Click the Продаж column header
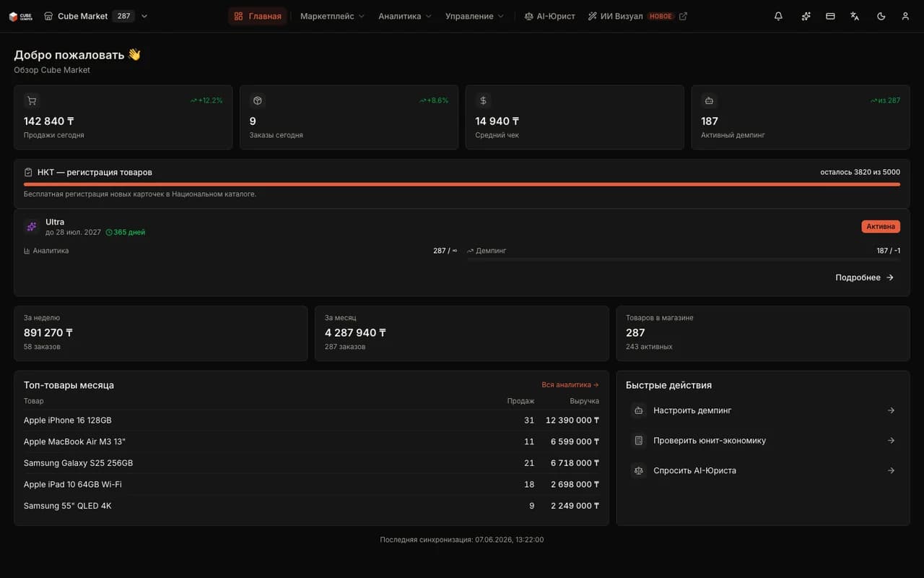 tap(520, 401)
